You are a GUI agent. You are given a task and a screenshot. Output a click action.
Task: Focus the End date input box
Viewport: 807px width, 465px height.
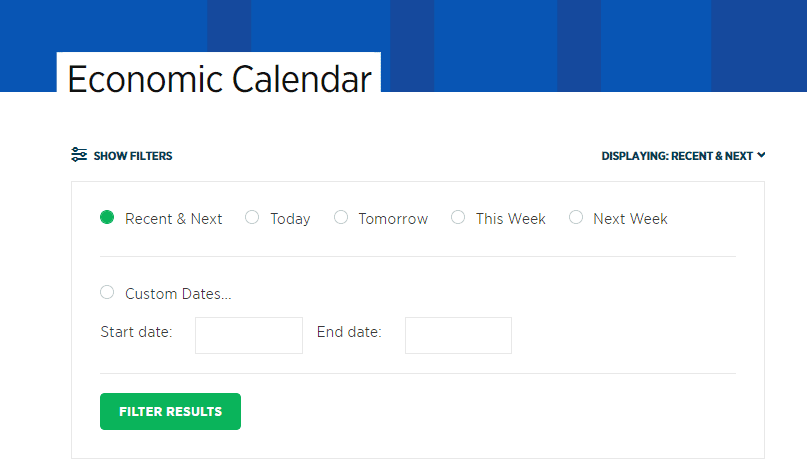458,335
